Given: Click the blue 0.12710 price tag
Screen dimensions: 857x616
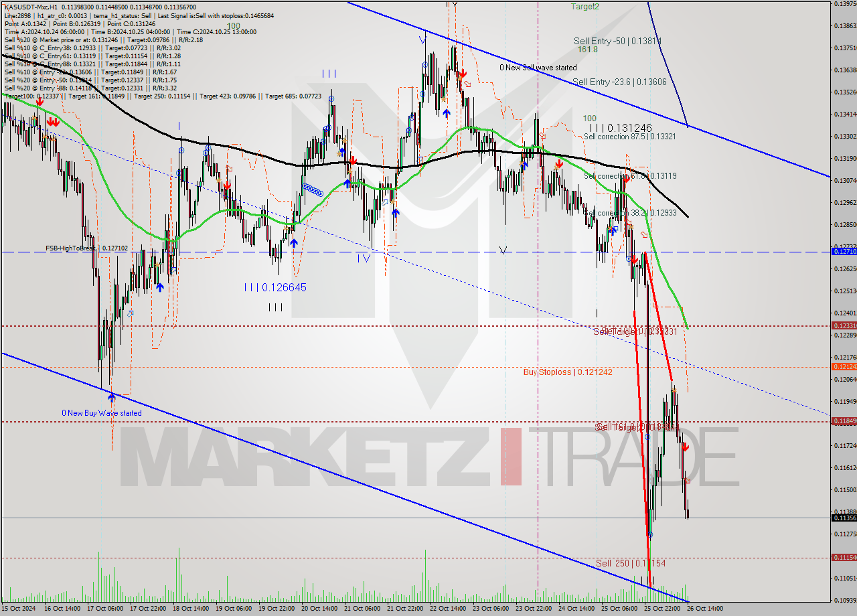Looking at the screenshot, I should coord(844,252).
